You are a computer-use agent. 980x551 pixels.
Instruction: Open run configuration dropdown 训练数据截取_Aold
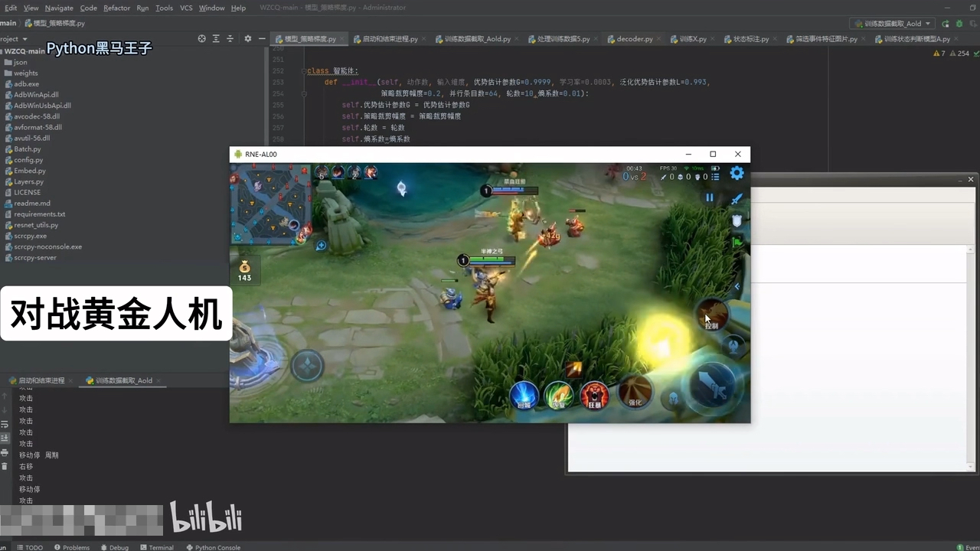click(x=893, y=24)
